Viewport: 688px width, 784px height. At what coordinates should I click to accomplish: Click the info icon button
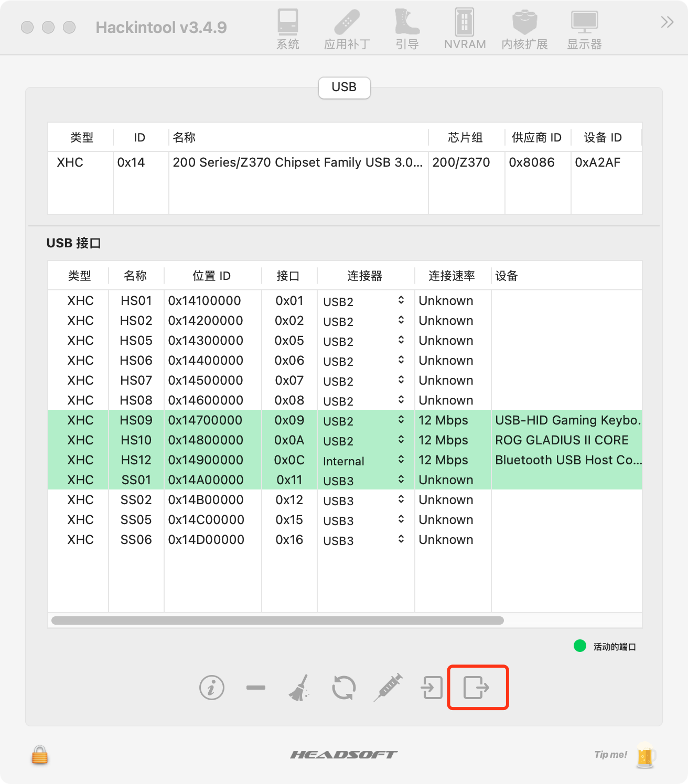pyautogui.click(x=212, y=688)
